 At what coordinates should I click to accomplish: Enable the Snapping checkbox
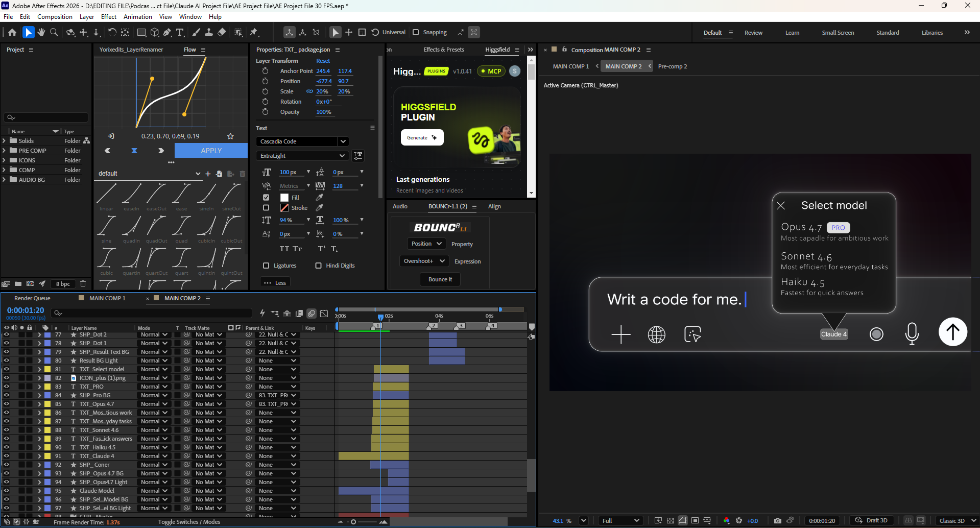click(416, 32)
